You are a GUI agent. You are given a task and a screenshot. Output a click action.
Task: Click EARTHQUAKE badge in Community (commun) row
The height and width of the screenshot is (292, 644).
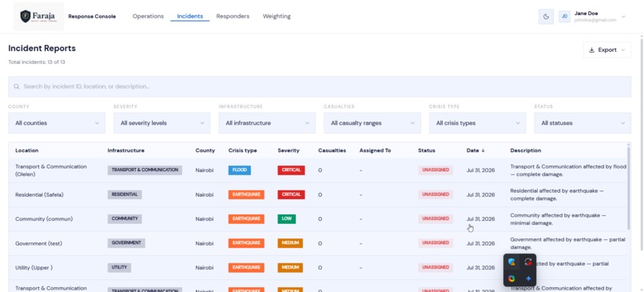click(246, 218)
